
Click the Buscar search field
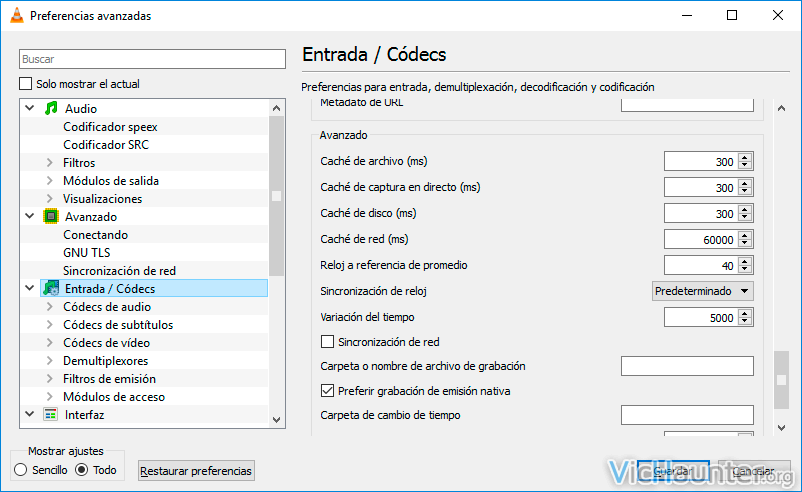point(152,59)
